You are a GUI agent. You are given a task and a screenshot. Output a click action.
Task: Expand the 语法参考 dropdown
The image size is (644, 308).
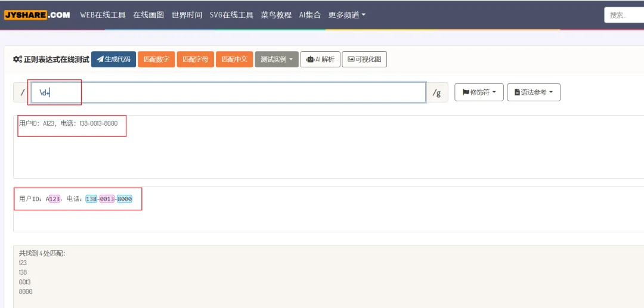click(534, 92)
